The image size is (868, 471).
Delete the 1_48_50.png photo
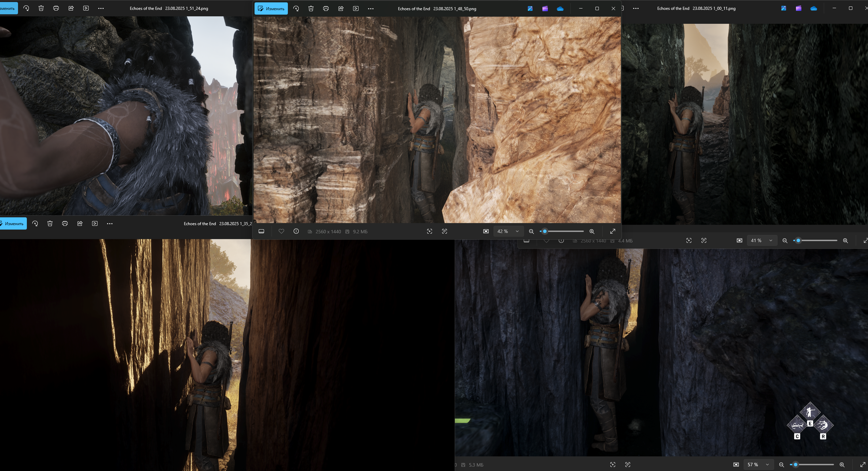pyautogui.click(x=311, y=8)
